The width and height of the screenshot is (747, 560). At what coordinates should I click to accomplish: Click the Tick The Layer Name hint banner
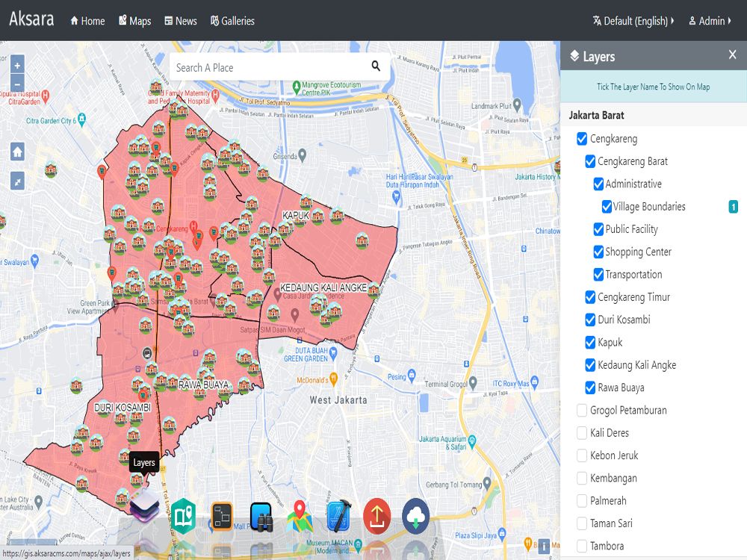pos(653,87)
